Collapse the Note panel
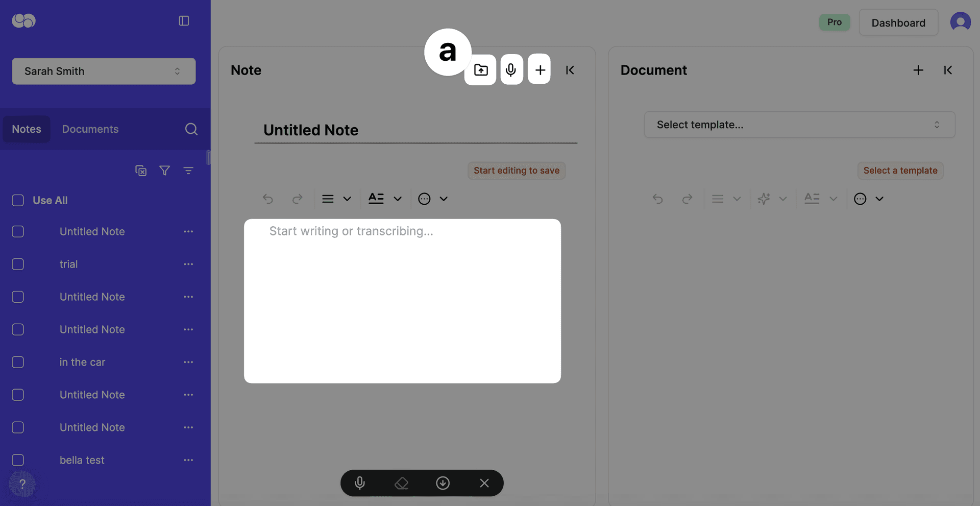The width and height of the screenshot is (980, 506). 570,70
